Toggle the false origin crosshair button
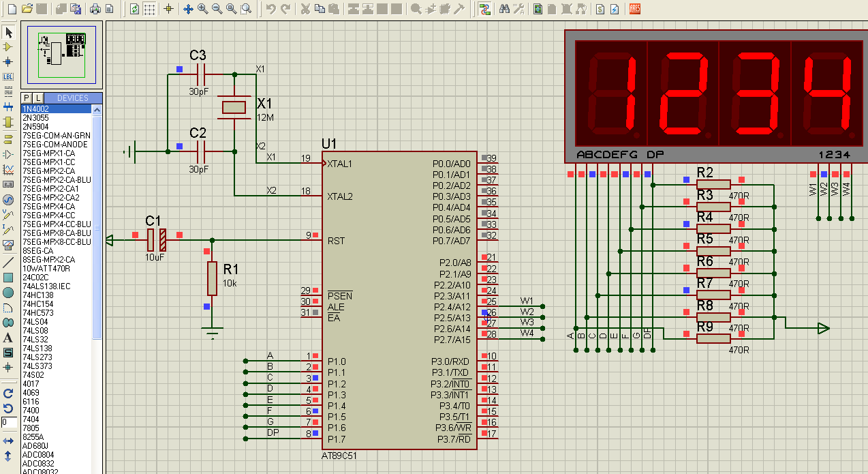 click(x=169, y=9)
